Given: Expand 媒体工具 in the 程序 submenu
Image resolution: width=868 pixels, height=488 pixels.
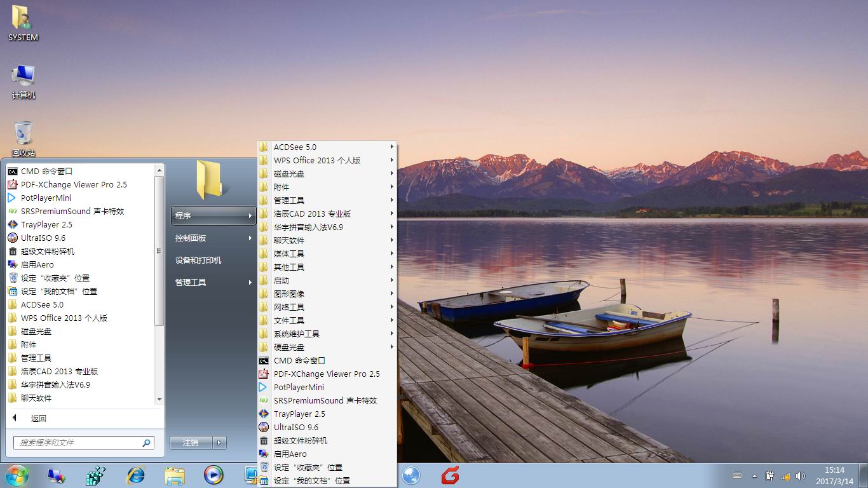Looking at the screenshot, I should pyautogui.click(x=327, y=254).
